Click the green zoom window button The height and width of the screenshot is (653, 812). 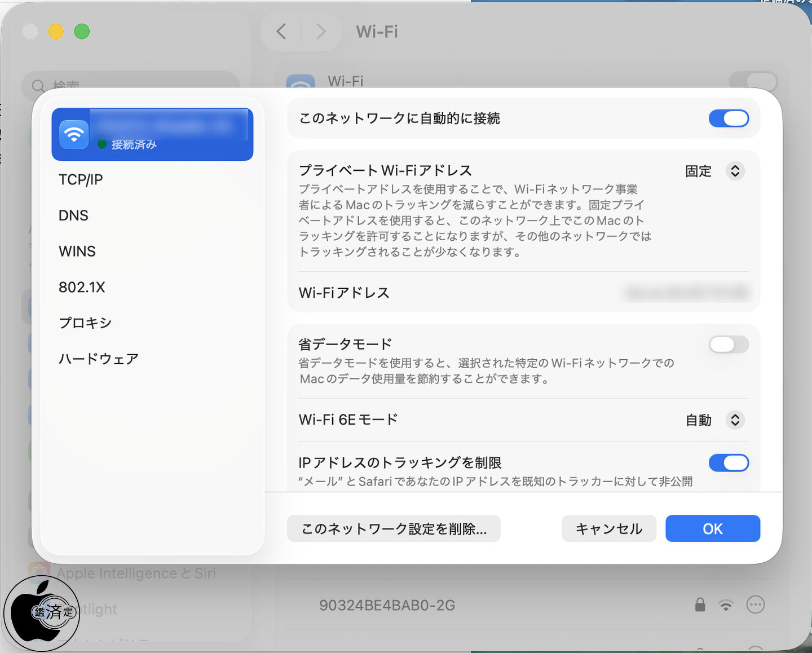pyautogui.click(x=82, y=32)
